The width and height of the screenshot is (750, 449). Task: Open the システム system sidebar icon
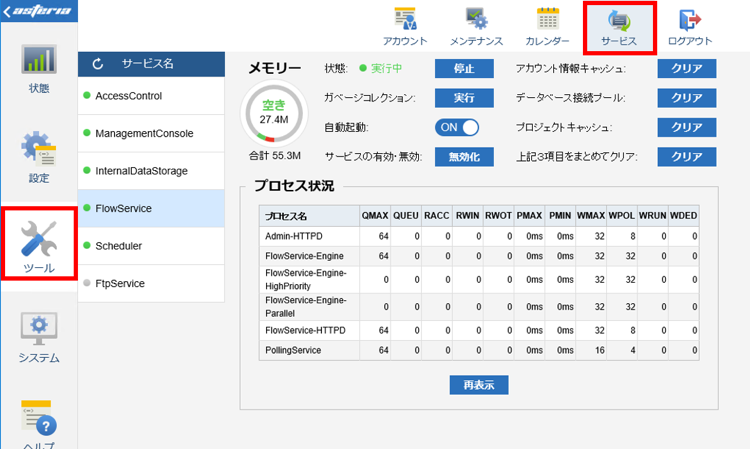tap(39, 338)
